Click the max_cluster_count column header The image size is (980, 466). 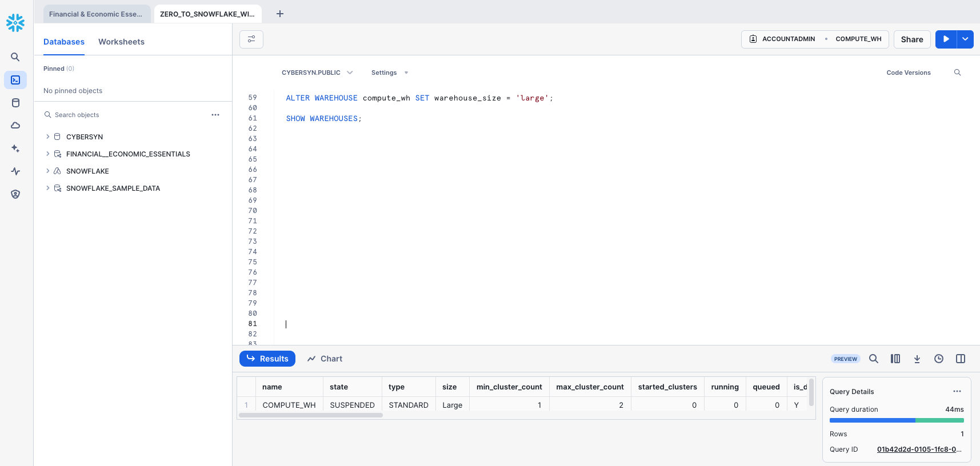tap(590, 387)
